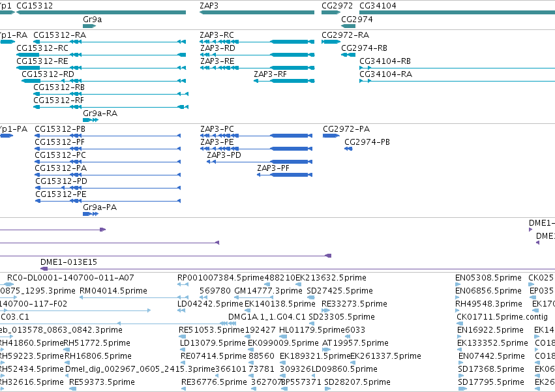The width and height of the screenshot is (555, 392).
Task: Select transcript ZAP3-RF label
Action: click(x=271, y=74)
